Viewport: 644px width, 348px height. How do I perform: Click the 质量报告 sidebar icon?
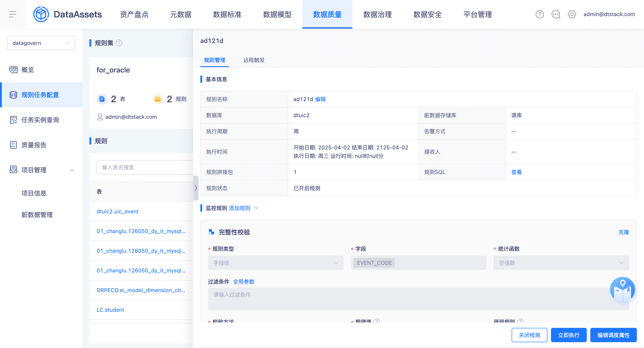[x=13, y=145]
